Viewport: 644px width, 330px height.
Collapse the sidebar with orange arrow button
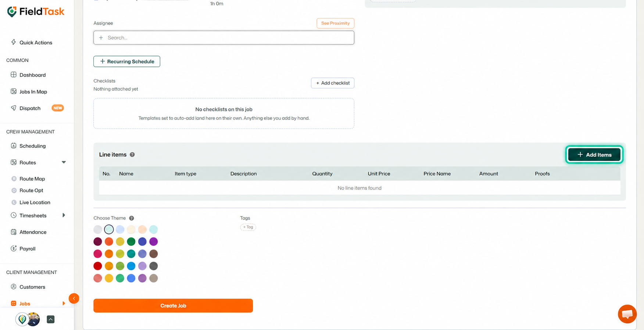click(74, 298)
